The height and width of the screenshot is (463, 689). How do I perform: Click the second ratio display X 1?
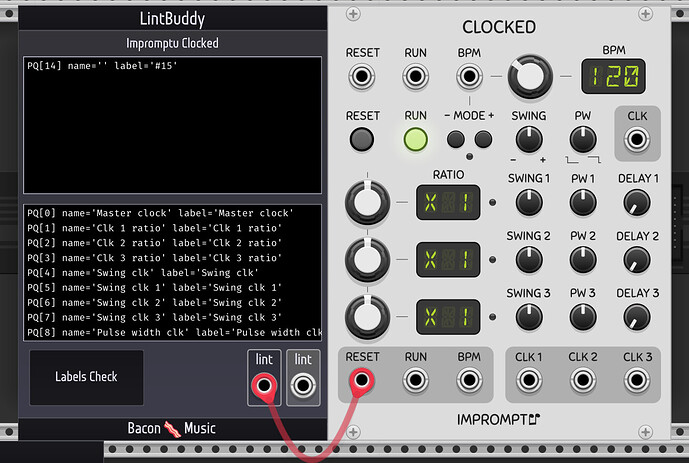coord(448,260)
